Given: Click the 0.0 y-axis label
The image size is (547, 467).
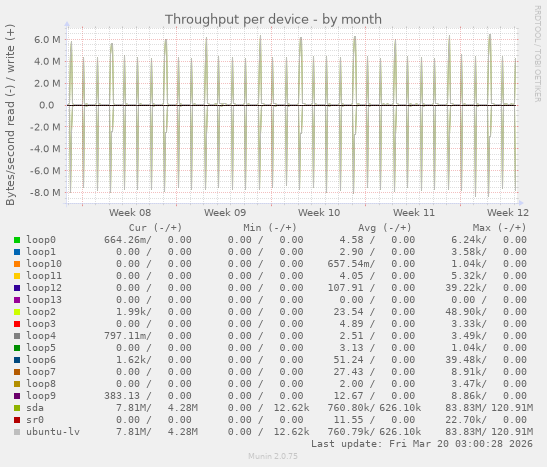Looking at the screenshot, I should [x=46, y=105].
